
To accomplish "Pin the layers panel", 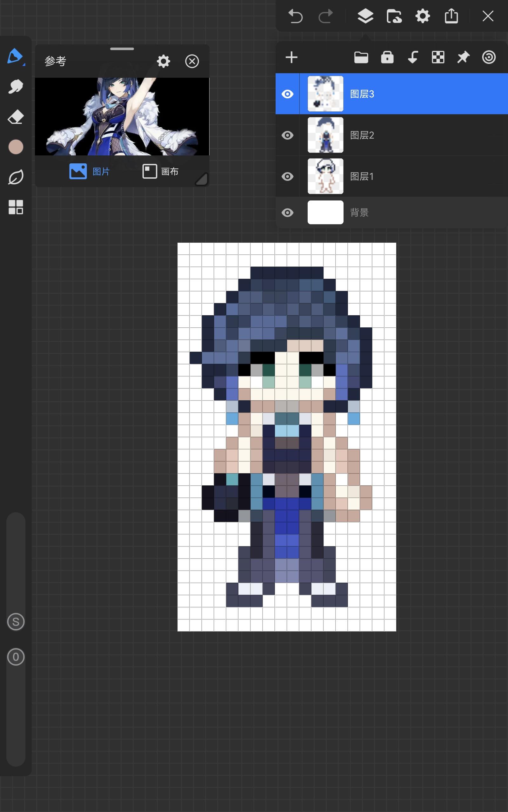I will pos(463,57).
